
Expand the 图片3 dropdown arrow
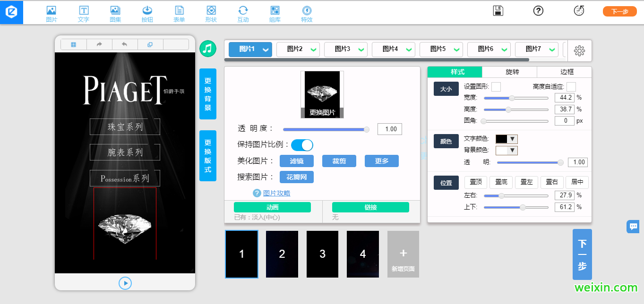[361, 50]
